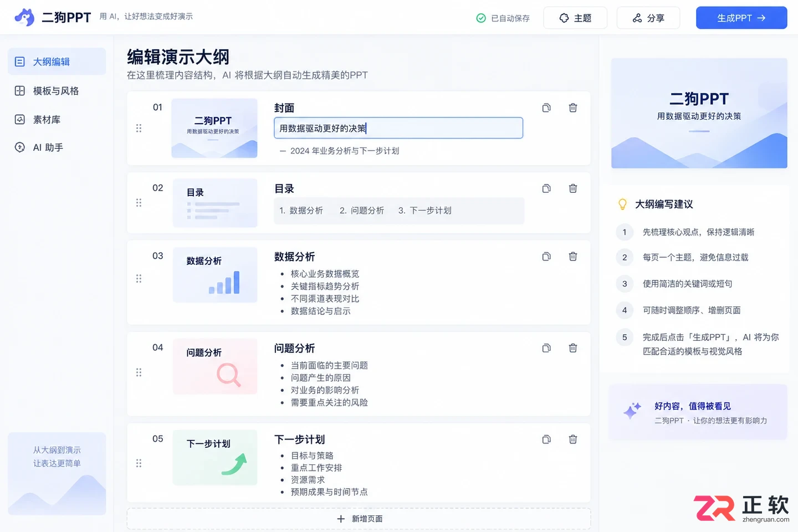
Task: Click tip 每页一个主题，避免信息过载
Action: 695,257
